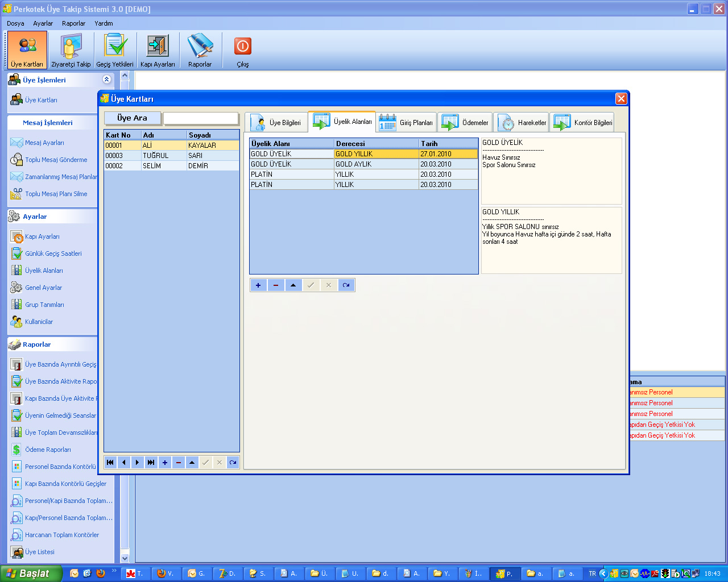
Task: Click the Üye Ara search field
Action: pyautogui.click(x=201, y=118)
